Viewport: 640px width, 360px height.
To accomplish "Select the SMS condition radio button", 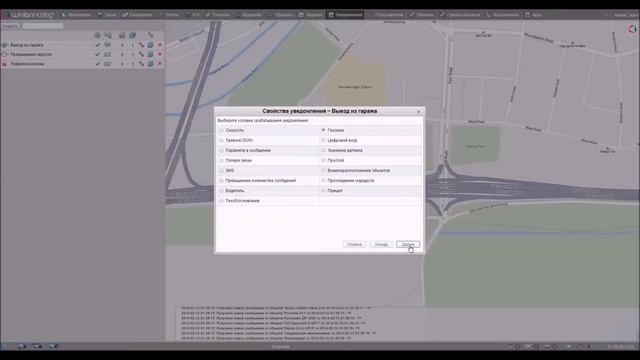I will click(x=221, y=171).
